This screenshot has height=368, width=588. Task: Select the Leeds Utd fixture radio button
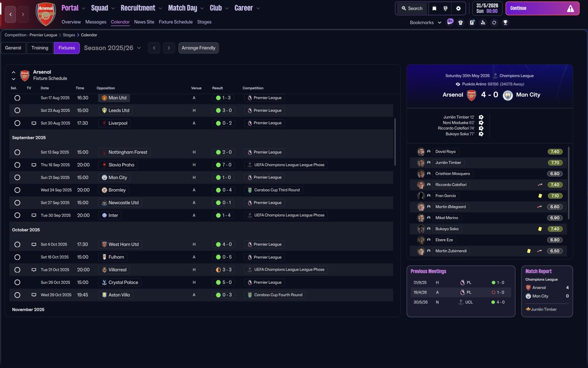click(x=17, y=110)
